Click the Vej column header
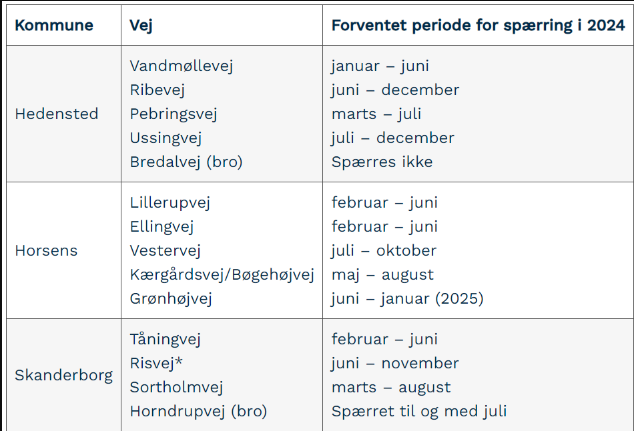Viewport: 634px width, 431px height. [x=140, y=24]
